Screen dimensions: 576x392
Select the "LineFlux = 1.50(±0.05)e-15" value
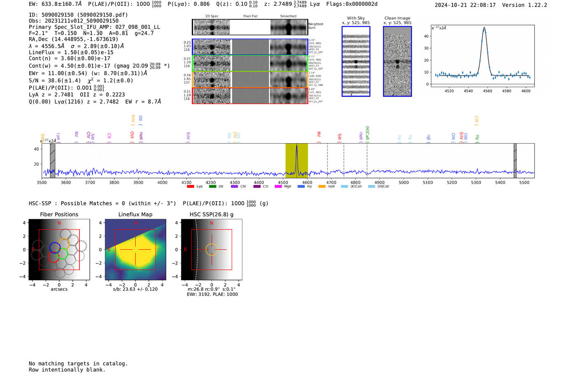pos(71,53)
